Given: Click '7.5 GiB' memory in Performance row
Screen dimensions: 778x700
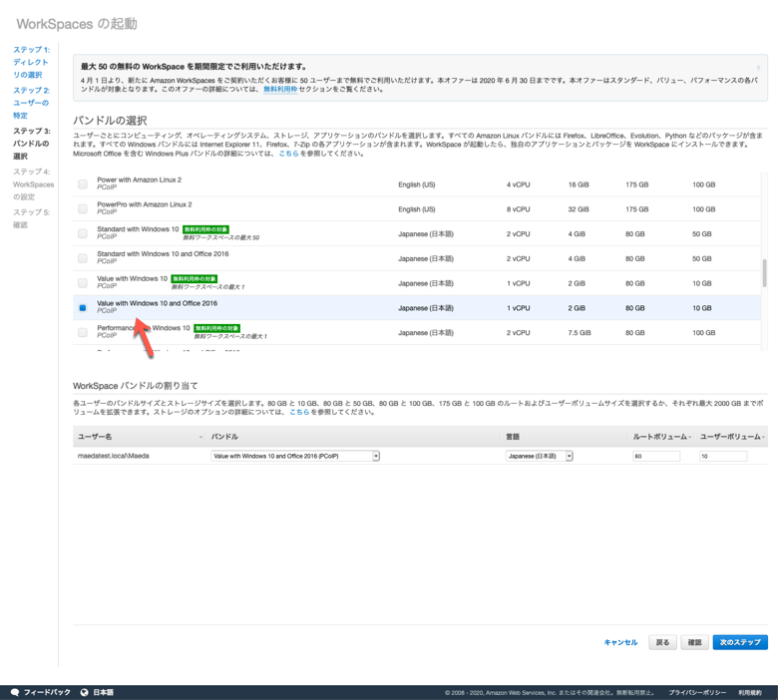Looking at the screenshot, I should (x=580, y=333).
